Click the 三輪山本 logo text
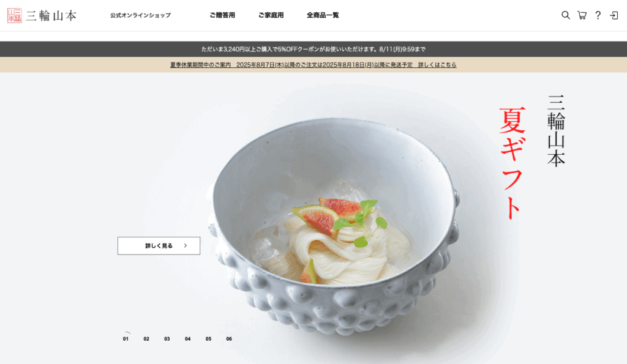Screen dimensions: 627x364 [x=51, y=15]
